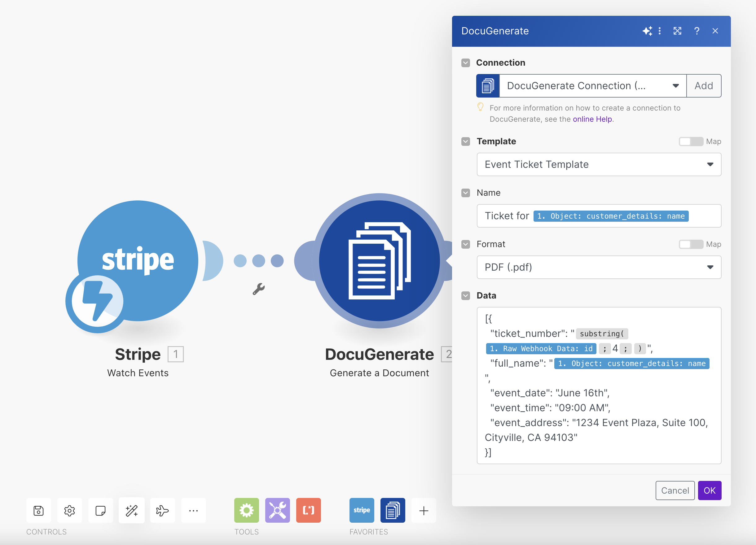Toggle the Template Map switch

pos(691,142)
